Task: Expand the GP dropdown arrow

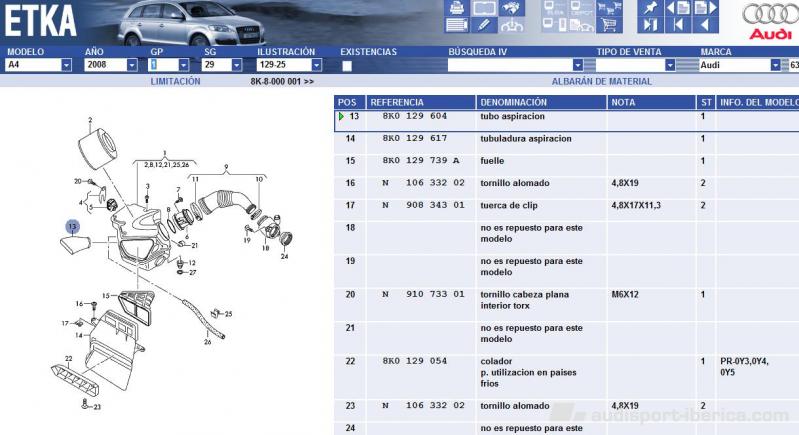Action: coord(183,65)
